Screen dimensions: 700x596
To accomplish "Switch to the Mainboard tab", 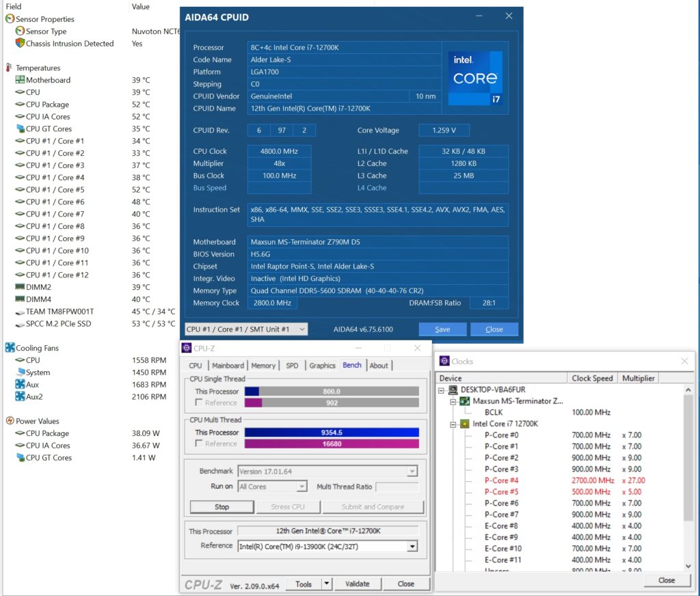I will pos(228,365).
